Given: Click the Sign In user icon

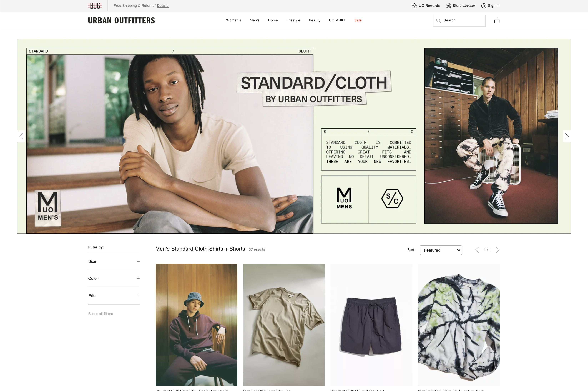Looking at the screenshot, I should pyautogui.click(x=484, y=6).
